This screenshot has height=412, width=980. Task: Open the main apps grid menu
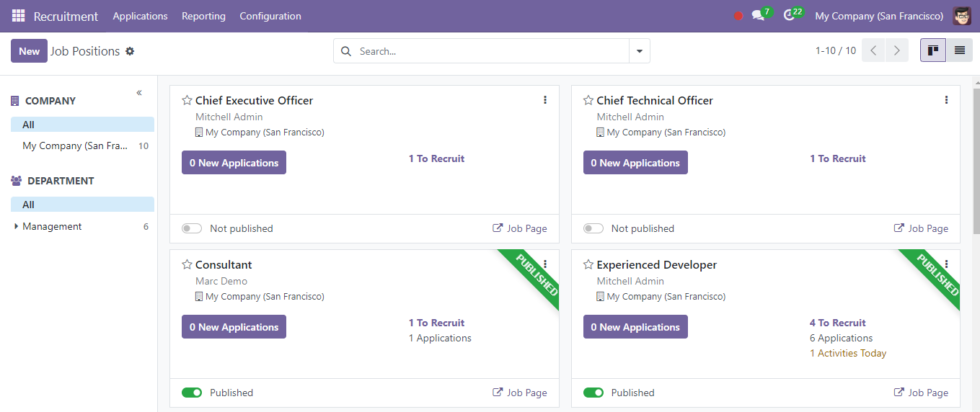coord(18,16)
